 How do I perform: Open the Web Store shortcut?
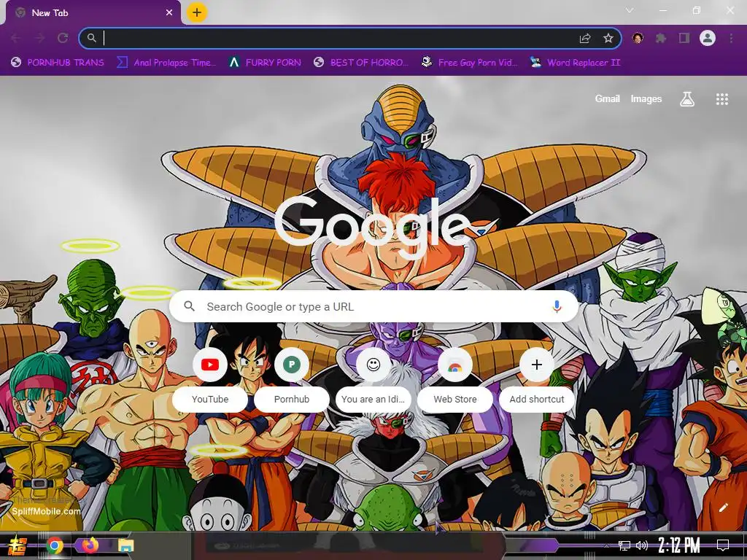tap(455, 378)
